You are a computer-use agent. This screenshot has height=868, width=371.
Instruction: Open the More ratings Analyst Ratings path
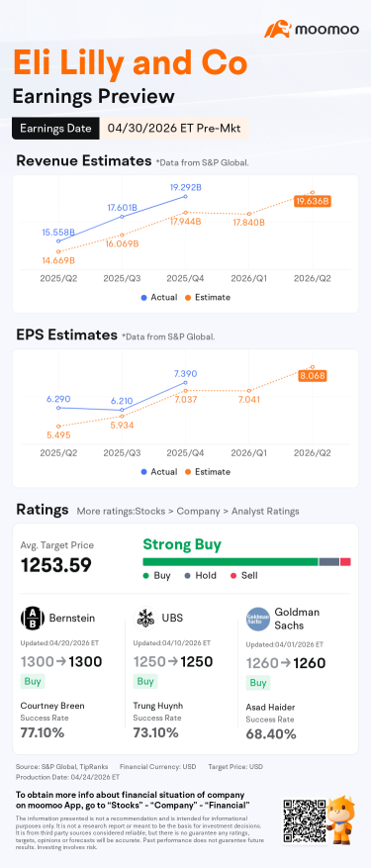(x=188, y=511)
